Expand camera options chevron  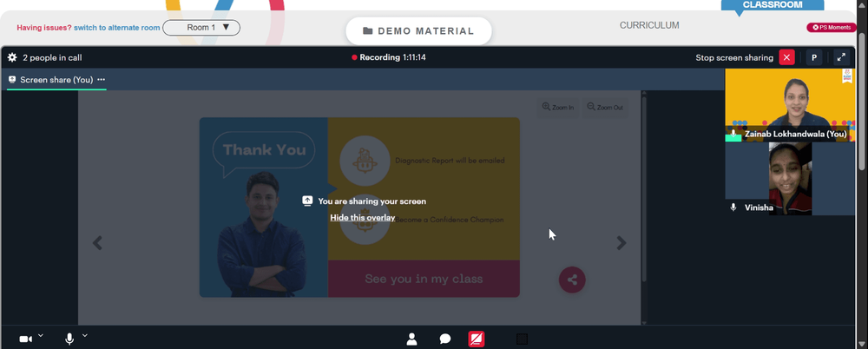pyautogui.click(x=41, y=335)
